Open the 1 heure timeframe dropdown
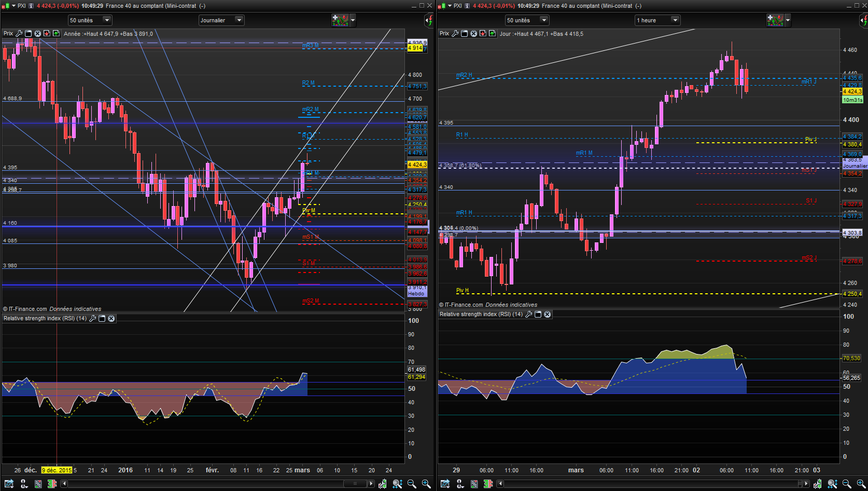The image size is (868, 491). (657, 20)
